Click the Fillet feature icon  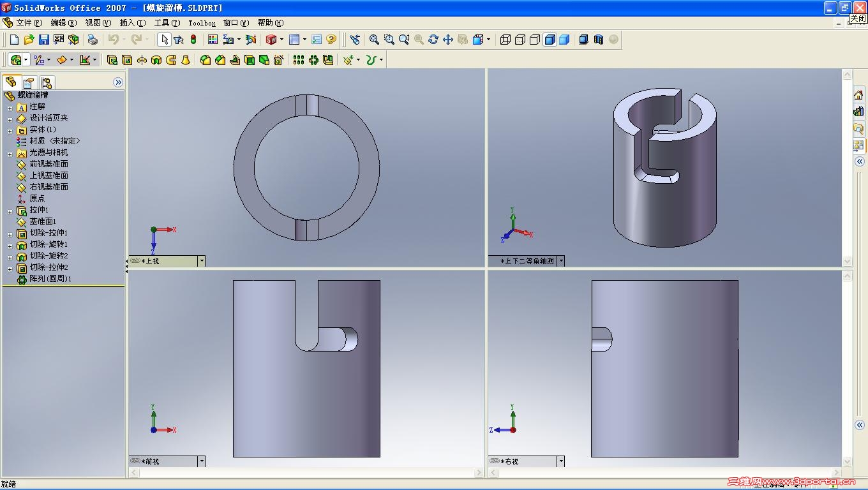[x=206, y=60]
